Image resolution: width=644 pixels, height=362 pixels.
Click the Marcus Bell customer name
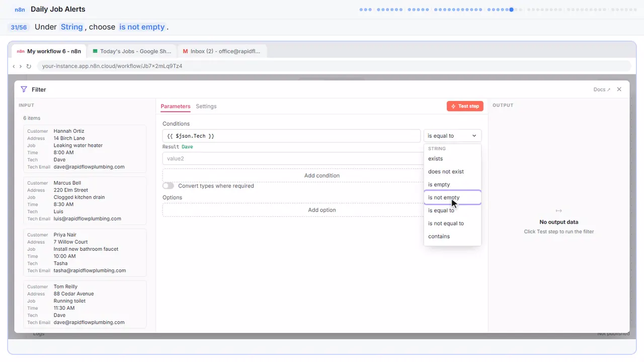pyautogui.click(x=67, y=183)
